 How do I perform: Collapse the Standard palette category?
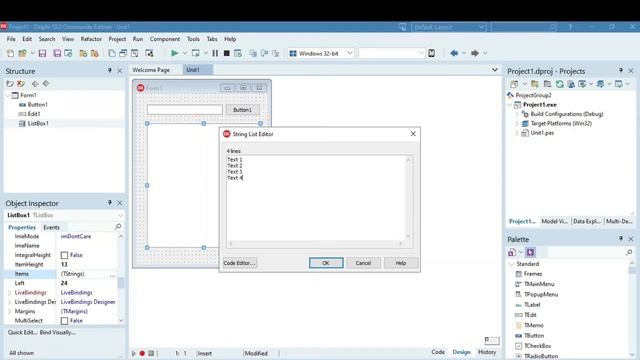[x=511, y=264]
